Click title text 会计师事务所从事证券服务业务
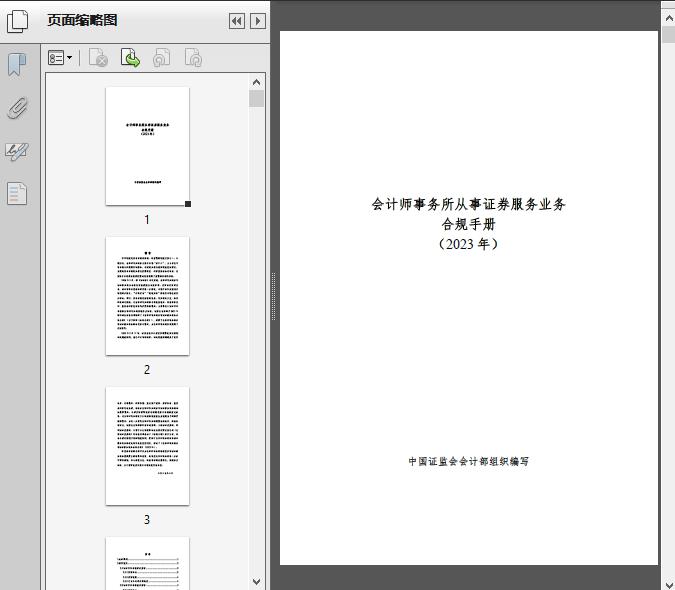The width and height of the screenshot is (675, 590). pyautogui.click(x=468, y=204)
